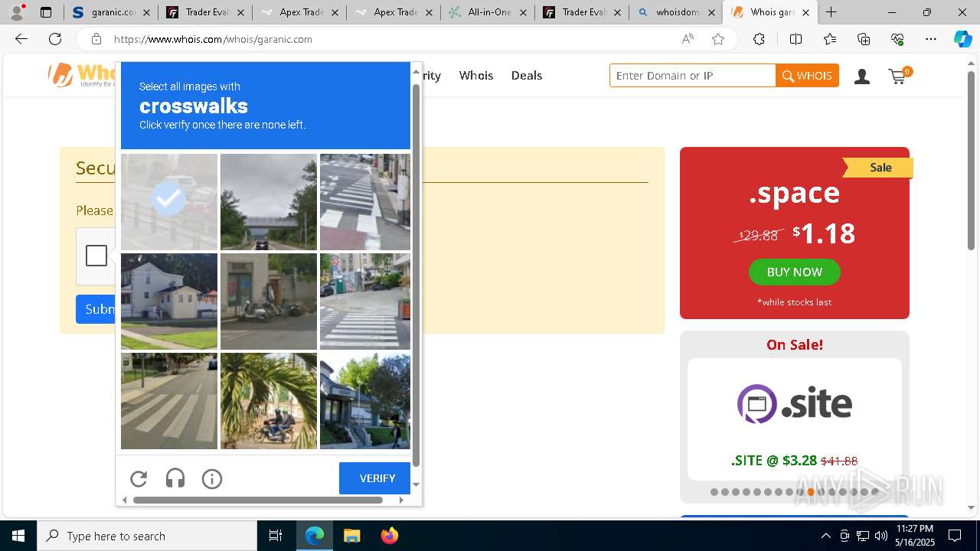Deselect the checked captcha tile with vehicles
Image resolution: width=980 pixels, height=551 pixels.
coord(169,202)
